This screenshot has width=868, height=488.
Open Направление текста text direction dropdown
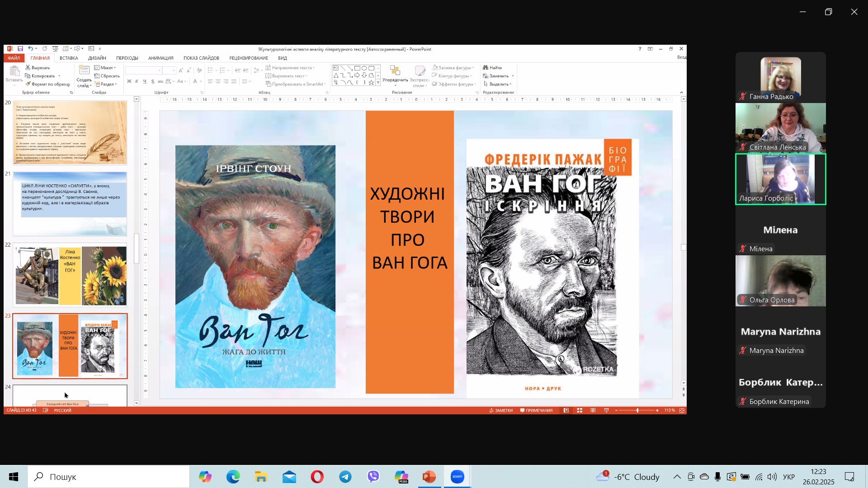point(290,68)
